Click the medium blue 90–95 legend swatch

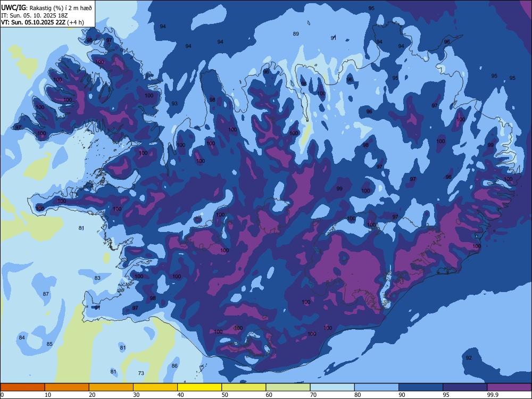click(x=421, y=387)
